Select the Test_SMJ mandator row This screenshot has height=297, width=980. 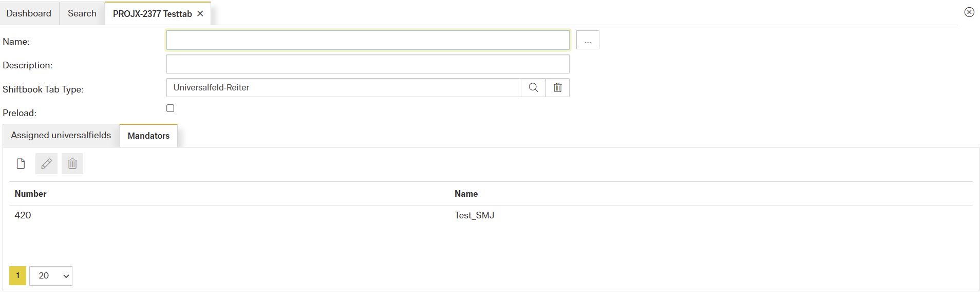(474, 215)
